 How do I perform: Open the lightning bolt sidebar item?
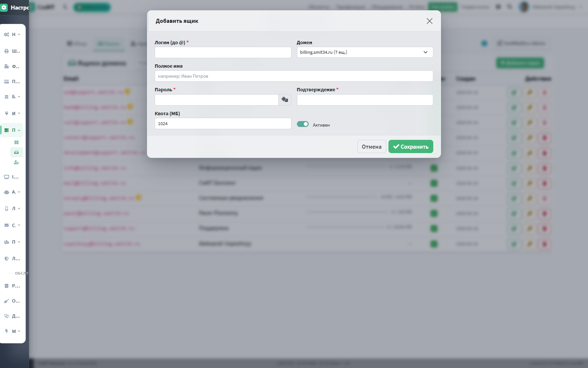[7, 331]
